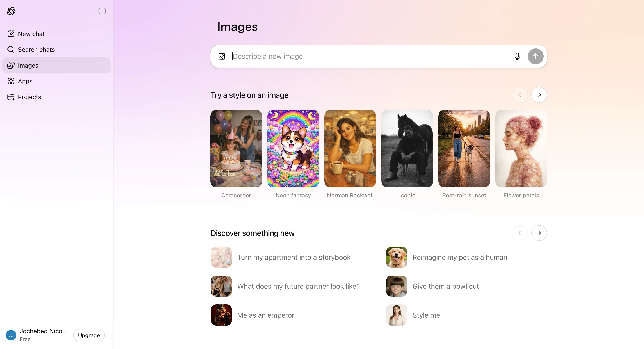Collapse the sidebar with the panel icon
Screen dimensions: 644x349
click(102, 11)
